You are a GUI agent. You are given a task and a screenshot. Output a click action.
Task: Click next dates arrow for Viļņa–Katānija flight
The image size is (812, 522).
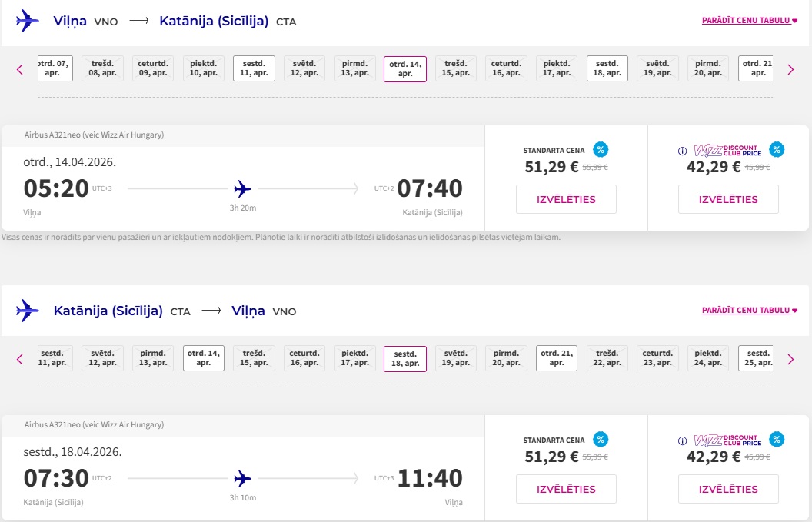tap(790, 69)
